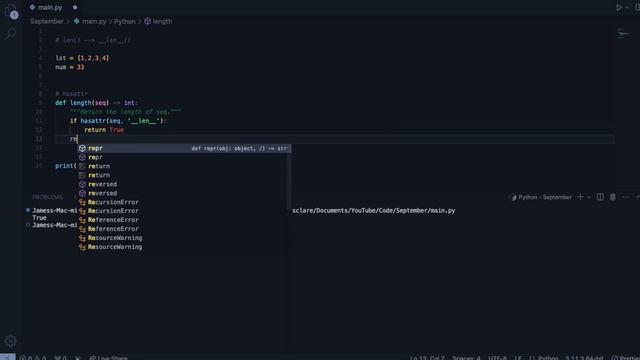Click the hasattr condition line in editor
Screen dimensions: 640x360
[118, 121]
